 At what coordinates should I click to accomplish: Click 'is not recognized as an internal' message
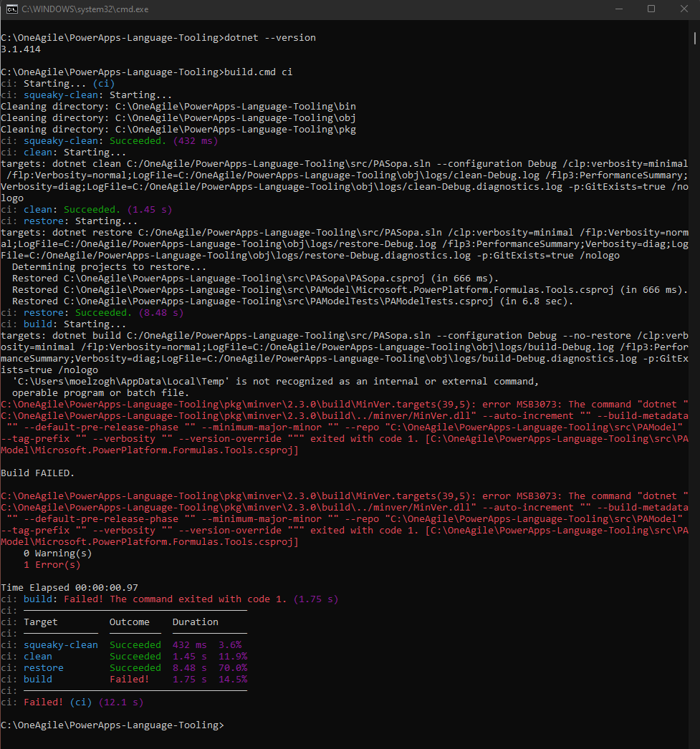coord(275,382)
